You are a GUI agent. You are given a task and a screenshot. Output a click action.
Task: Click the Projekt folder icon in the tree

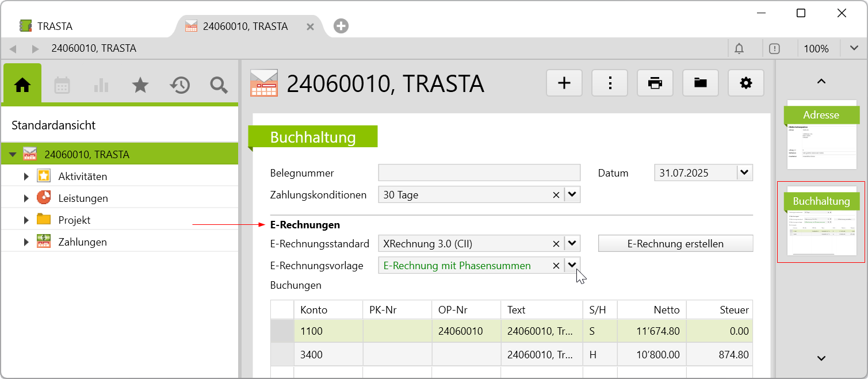pyautogui.click(x=44, y=219)
